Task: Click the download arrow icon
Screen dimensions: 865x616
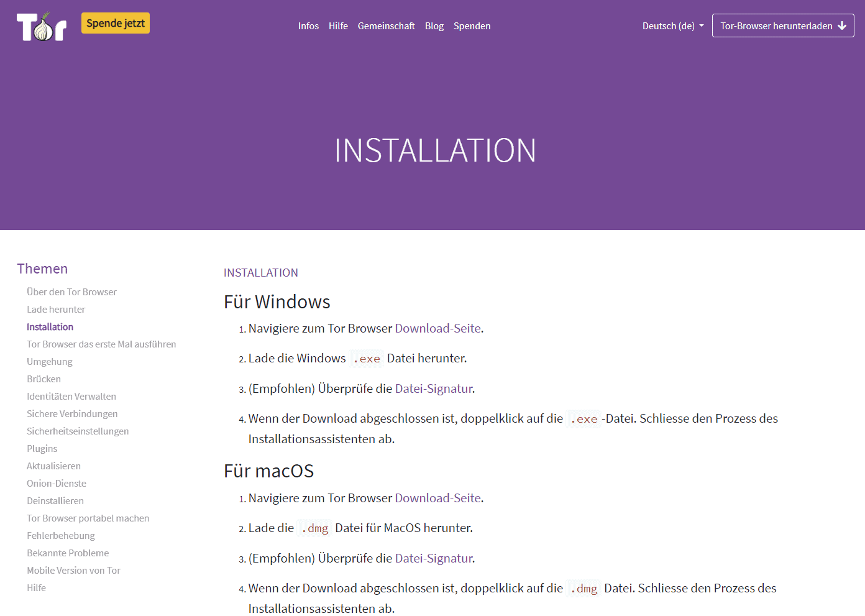Action: click(x=842, y=26)
